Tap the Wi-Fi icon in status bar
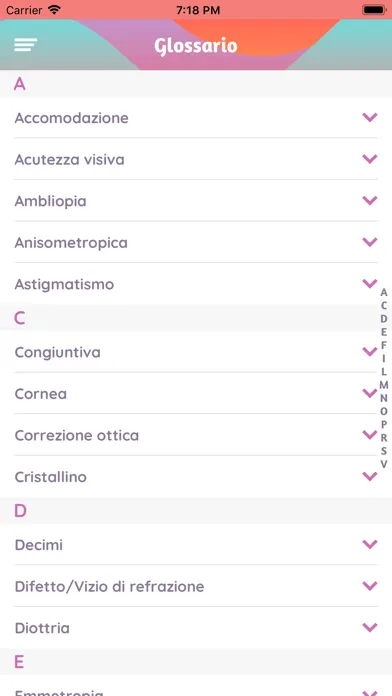Screen dimensions: 392x696 tap(54, 9)
